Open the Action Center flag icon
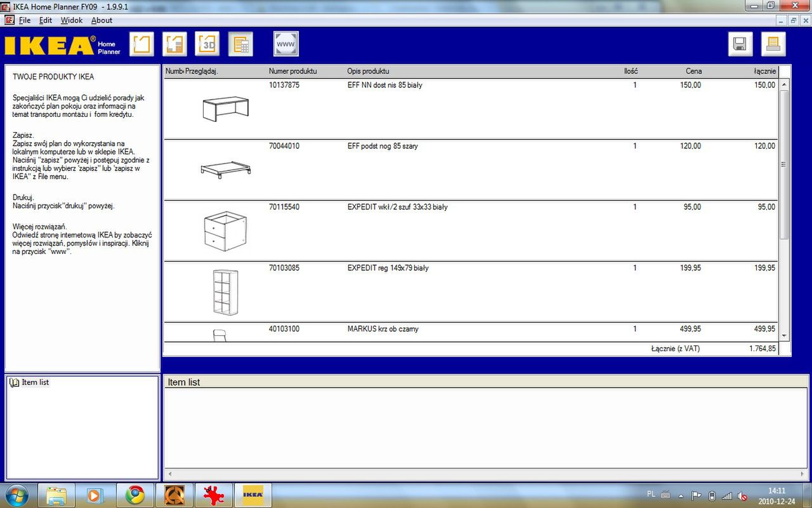 (697, 496)
